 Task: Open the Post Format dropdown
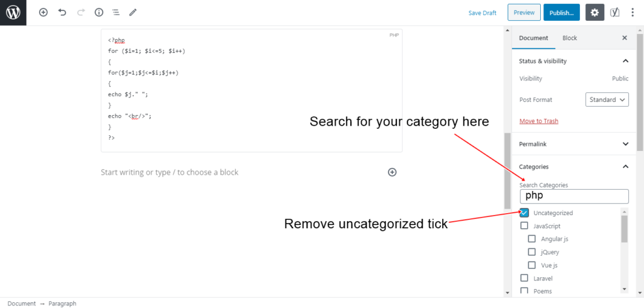point(607,99)
